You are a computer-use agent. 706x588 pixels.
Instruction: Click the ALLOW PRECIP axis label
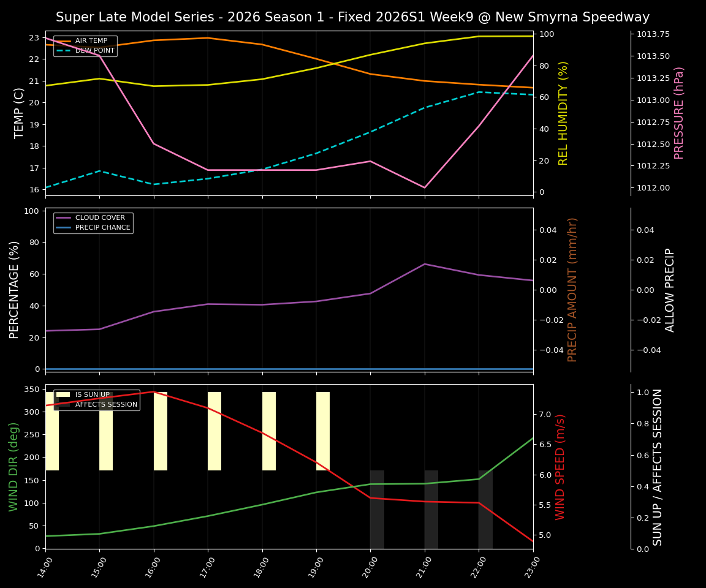[670, 288]
